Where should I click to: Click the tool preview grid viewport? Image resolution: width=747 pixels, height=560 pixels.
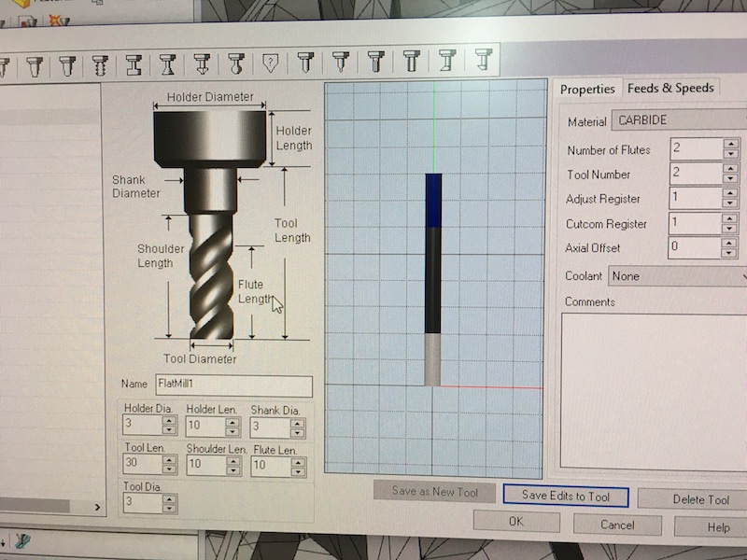coord(435,278)
